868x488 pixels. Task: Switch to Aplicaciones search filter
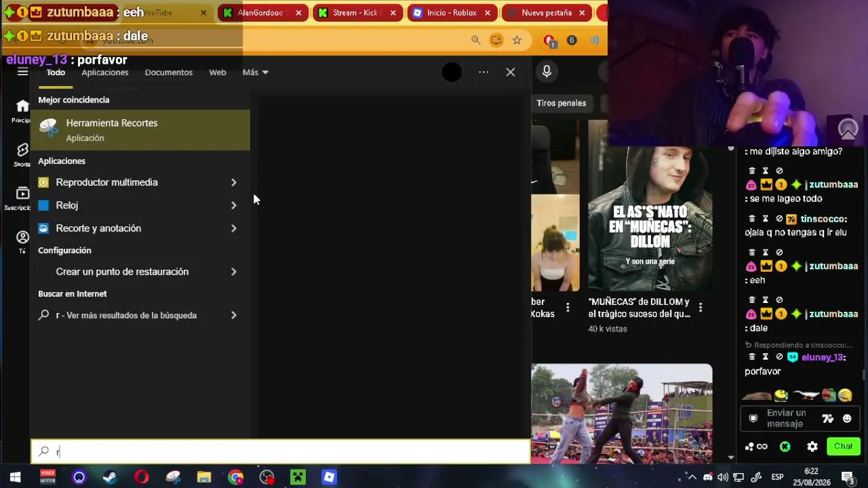click(x=105, y=73)
